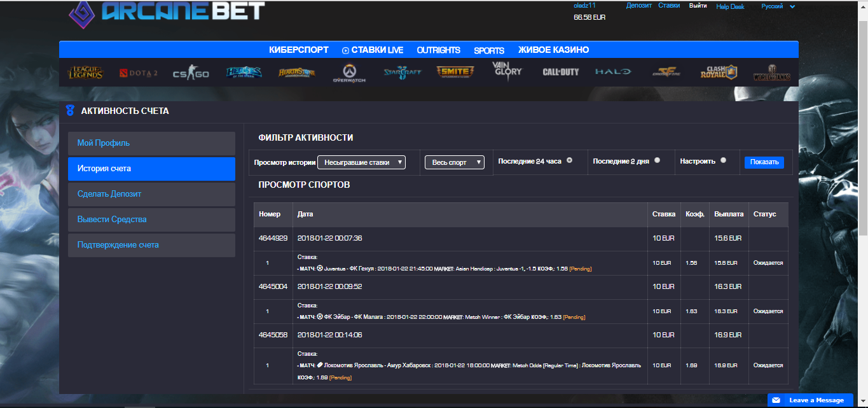Open Heroes of the Storm icon

244,73
